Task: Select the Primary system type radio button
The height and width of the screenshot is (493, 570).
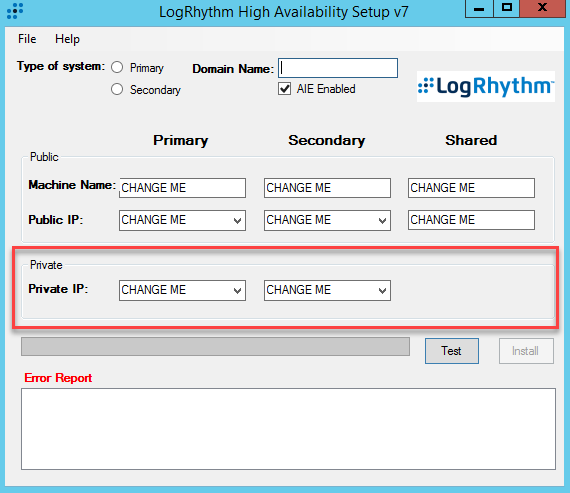Action: [117, 67]
